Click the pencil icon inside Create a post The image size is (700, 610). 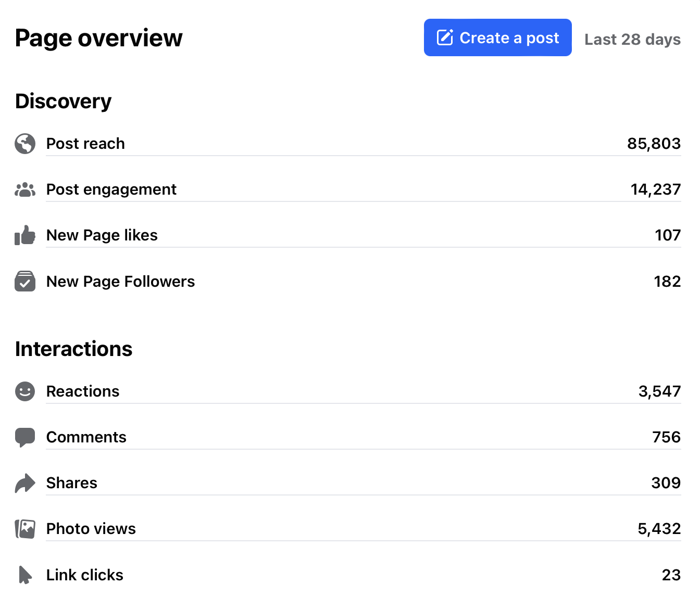click(x=445, y=37)
